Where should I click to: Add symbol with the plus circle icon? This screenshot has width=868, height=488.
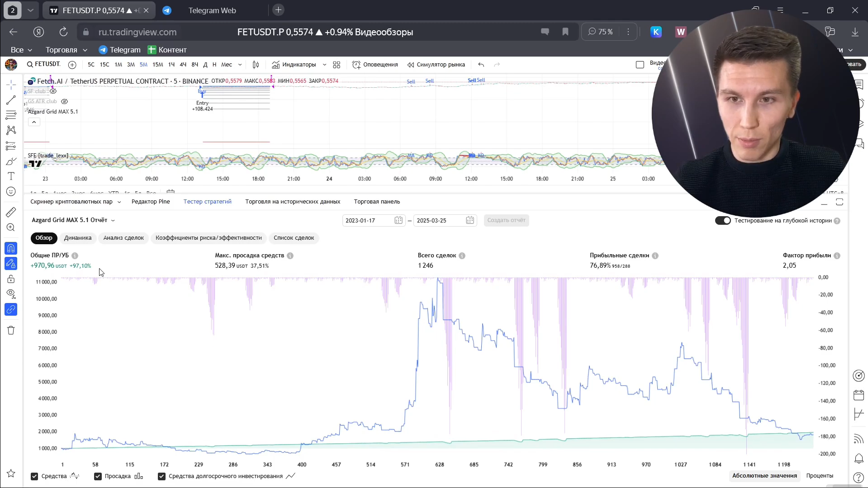[72, 65]
